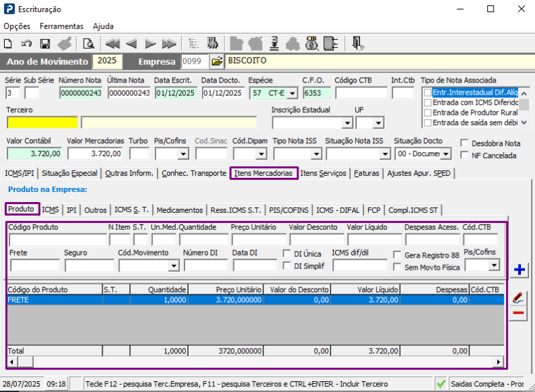
Task: Click the exit door toolbar icon
Action: pos(358,44)
